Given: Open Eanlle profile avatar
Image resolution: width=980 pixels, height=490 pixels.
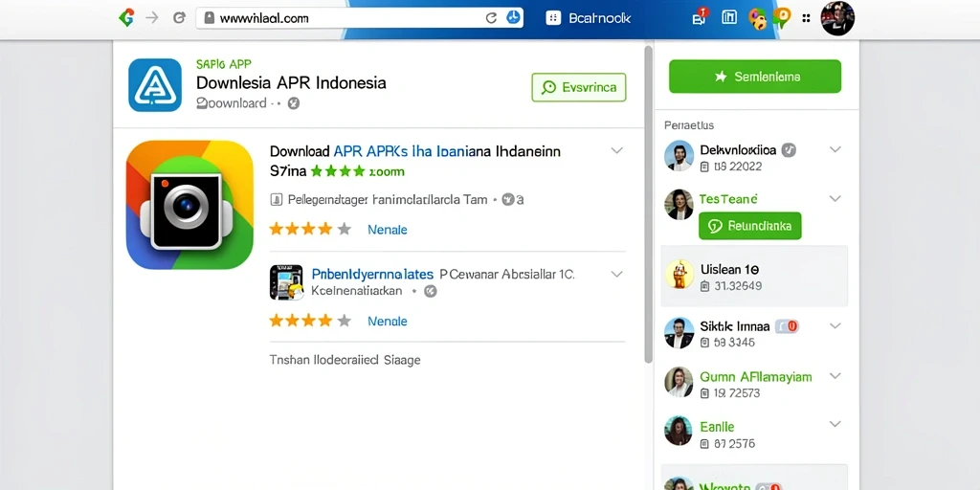Looking at the screenshot, I should (679, 432).
